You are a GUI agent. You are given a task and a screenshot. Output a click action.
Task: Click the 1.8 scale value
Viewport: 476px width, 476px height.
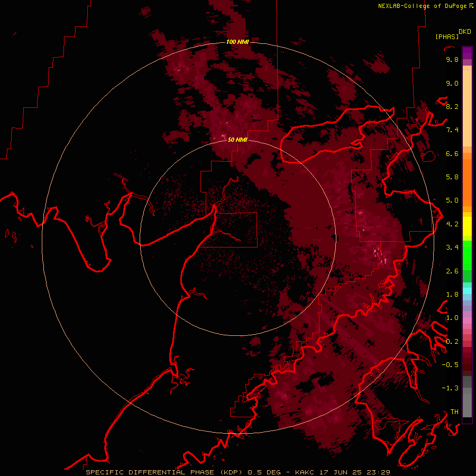point(452,295)
